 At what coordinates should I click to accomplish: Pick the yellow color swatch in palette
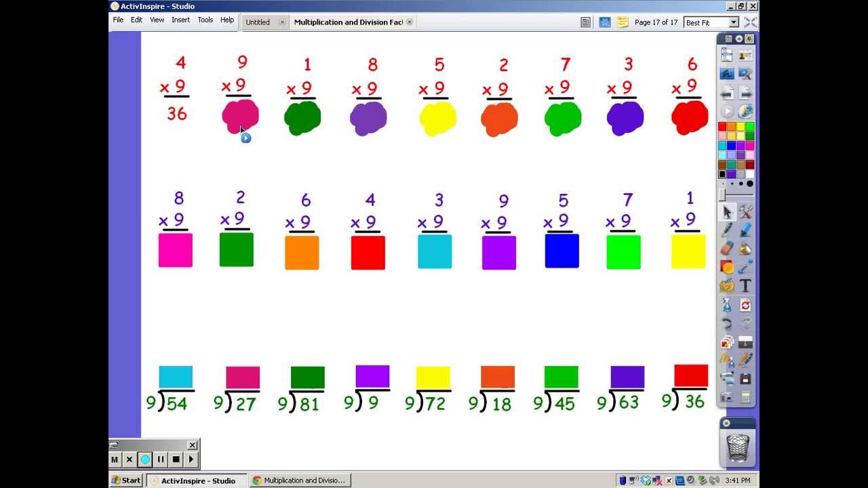[x=741, y=127]
